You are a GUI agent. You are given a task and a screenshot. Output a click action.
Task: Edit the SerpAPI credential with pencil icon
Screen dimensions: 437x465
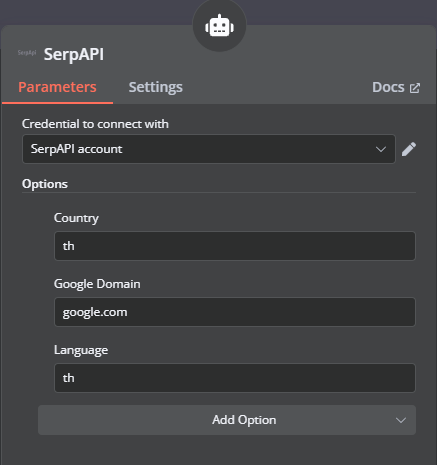409,149
